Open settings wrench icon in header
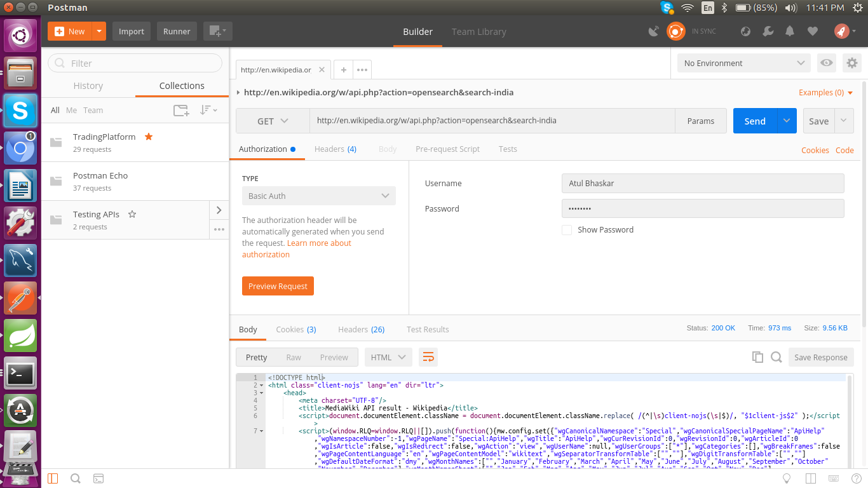The height and width of the screenshot is (488, 868). coord(768,31)
